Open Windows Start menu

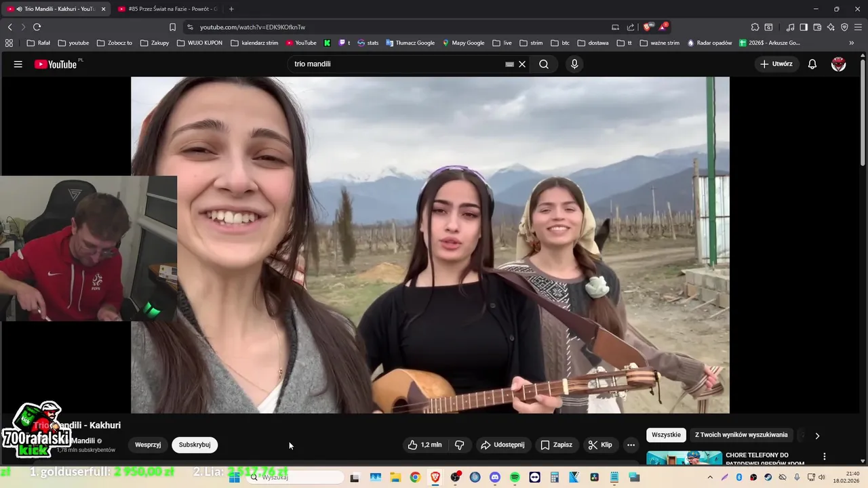click(235, 477)
